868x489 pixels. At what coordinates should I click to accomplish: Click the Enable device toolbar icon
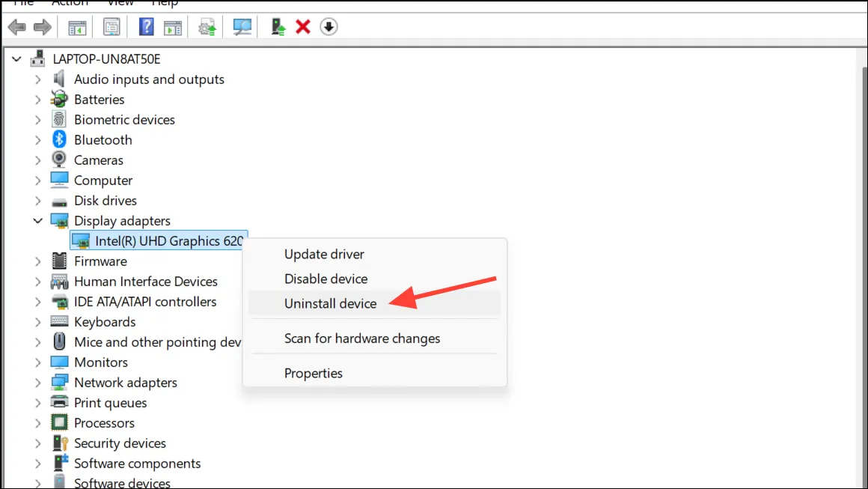(x=278, y=26)
